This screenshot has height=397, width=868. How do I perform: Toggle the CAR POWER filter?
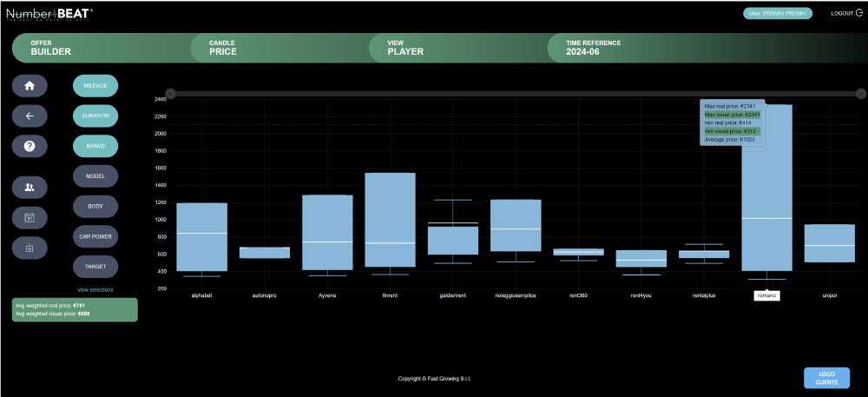coord(95,236)
